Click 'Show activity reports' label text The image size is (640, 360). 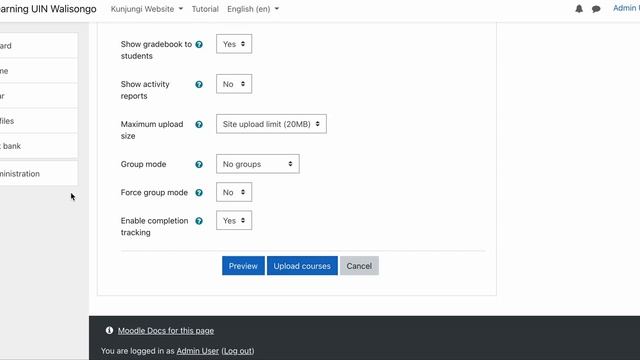tap(145, 90)
